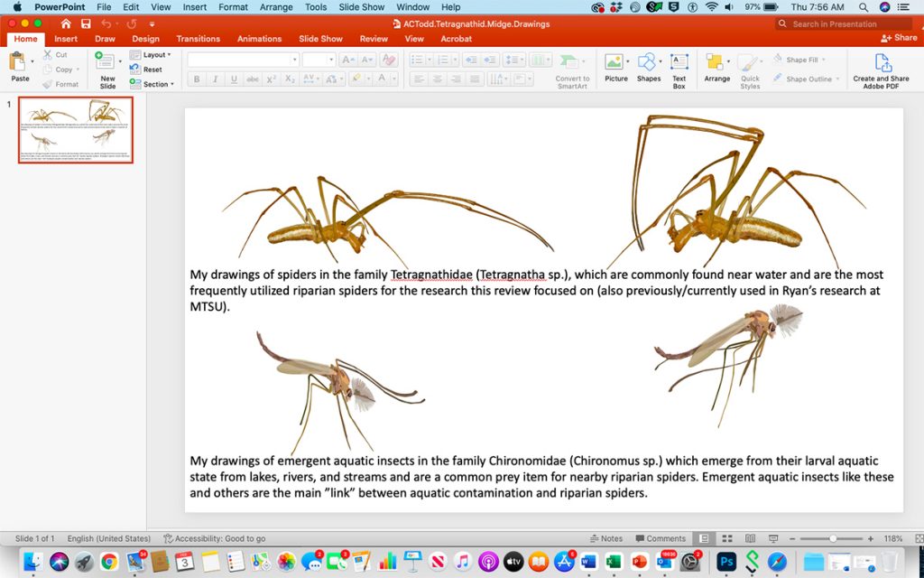The image size is (924, 578).
Task: Switch to Slide Sorter view
Action: pyautogui.click(x=726, y=538)
